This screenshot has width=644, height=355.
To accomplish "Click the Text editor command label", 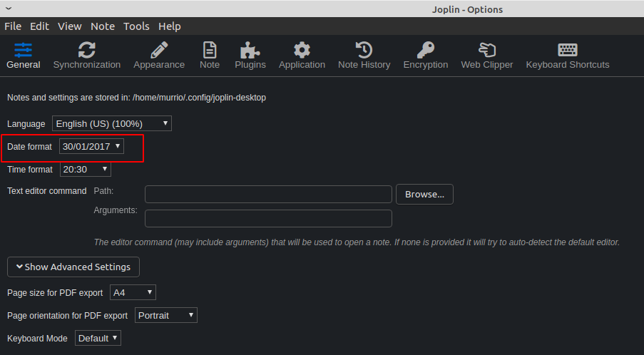I will [47, 191].
